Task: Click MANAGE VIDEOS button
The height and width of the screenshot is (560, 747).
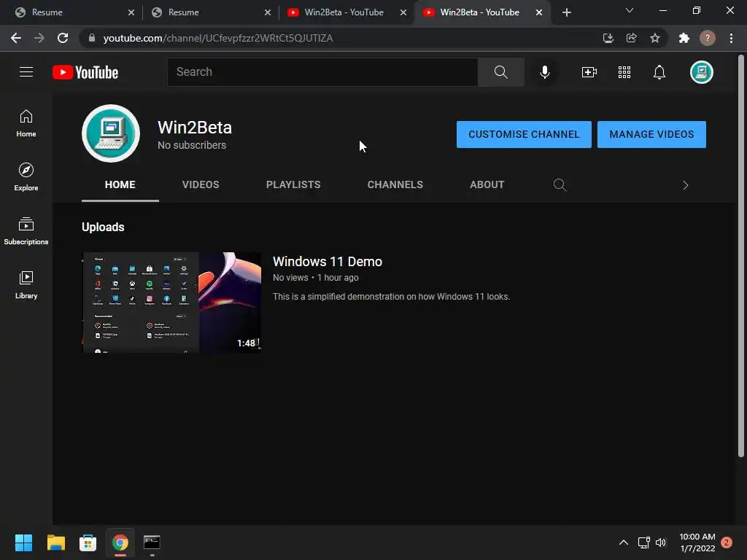Action: click(651, 134)
